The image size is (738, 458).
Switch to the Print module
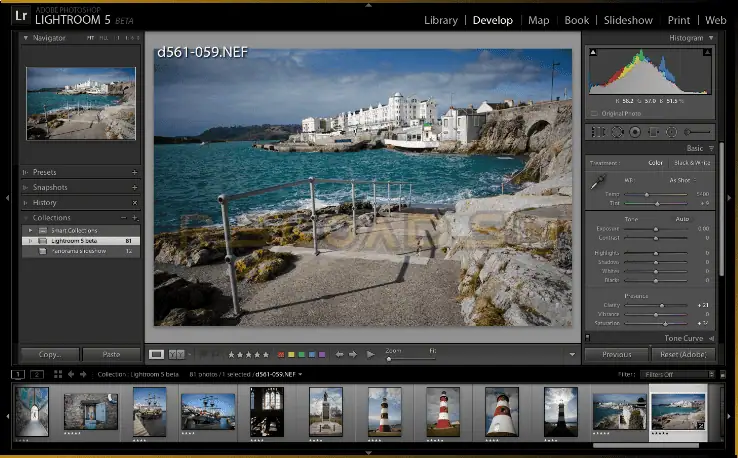pyautogui.click(x=679, y=20)
